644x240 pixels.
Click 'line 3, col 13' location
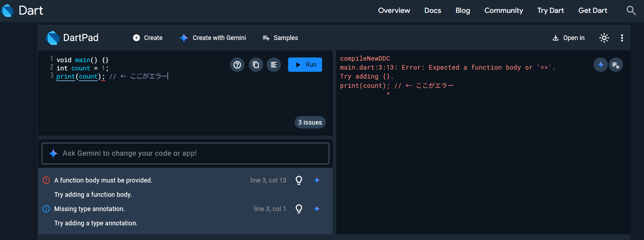tap(268, 180)
